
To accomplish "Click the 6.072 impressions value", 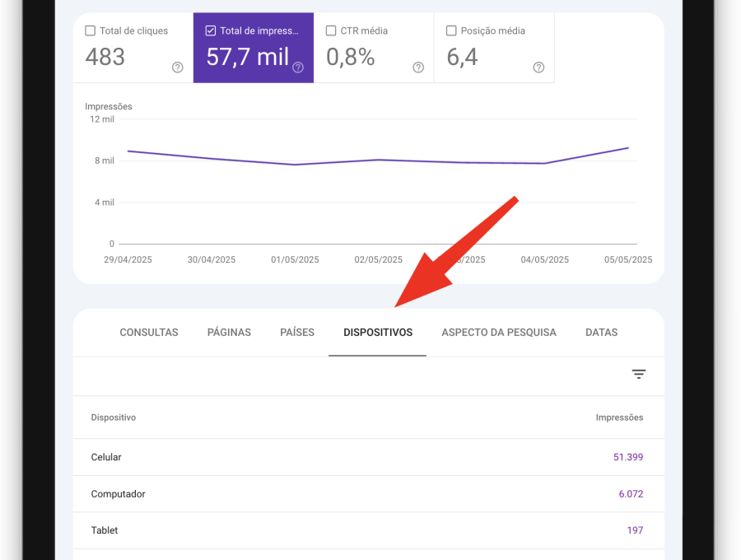I will coord(631,494).
